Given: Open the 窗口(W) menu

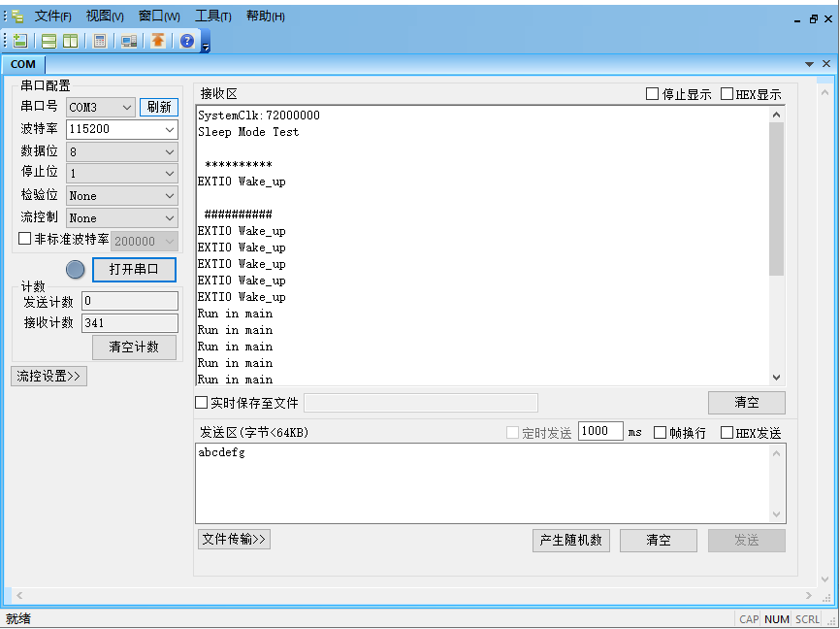Looking at the screenshot, I should (159, 17).
